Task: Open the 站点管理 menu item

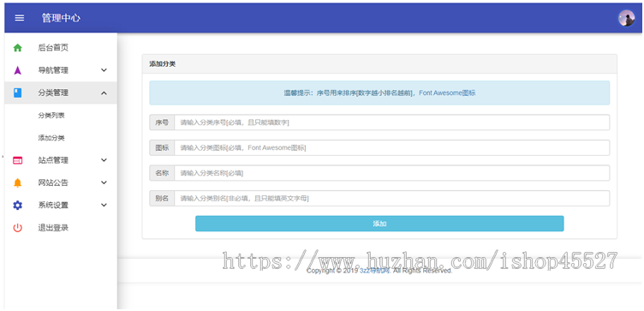Action: (x=61, y=160)
